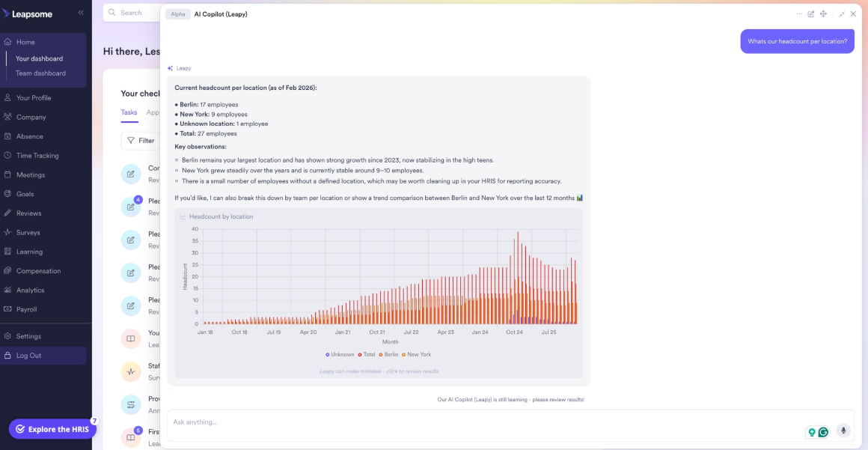Screen dimensions: 868x450
Task: Toggle the Total series in the chart legend
Action: coord(367,355)
